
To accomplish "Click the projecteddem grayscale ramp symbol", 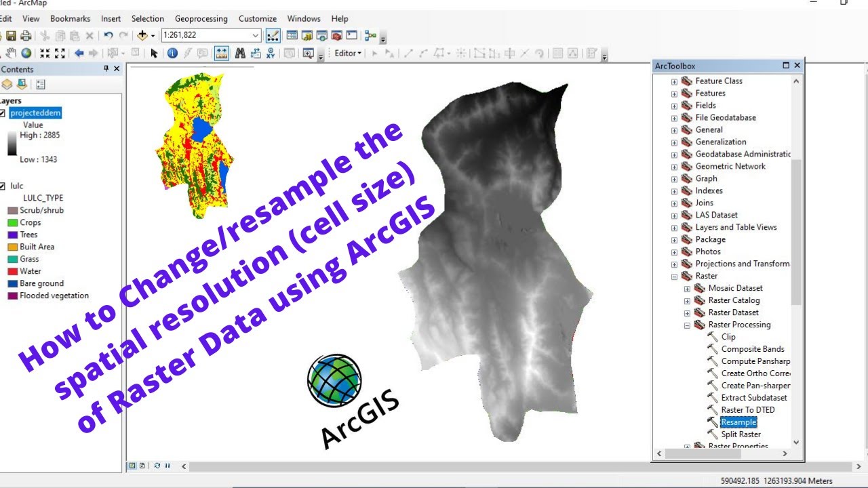I will click(x=12, y=144).
